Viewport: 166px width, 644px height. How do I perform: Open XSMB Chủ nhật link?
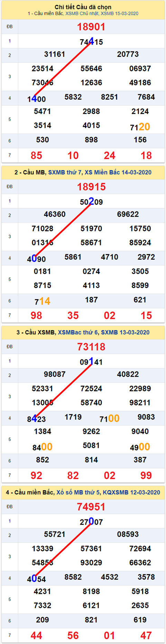[82, 14]
